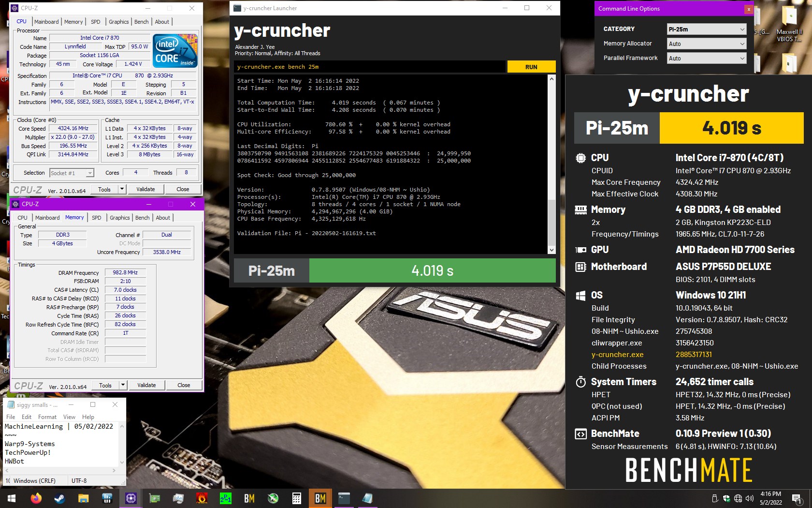Viewport: 812px width, 508px height.
Task: Click the DRAM Frequency value 982.8 MHz
Action: [x=125, y=272]
